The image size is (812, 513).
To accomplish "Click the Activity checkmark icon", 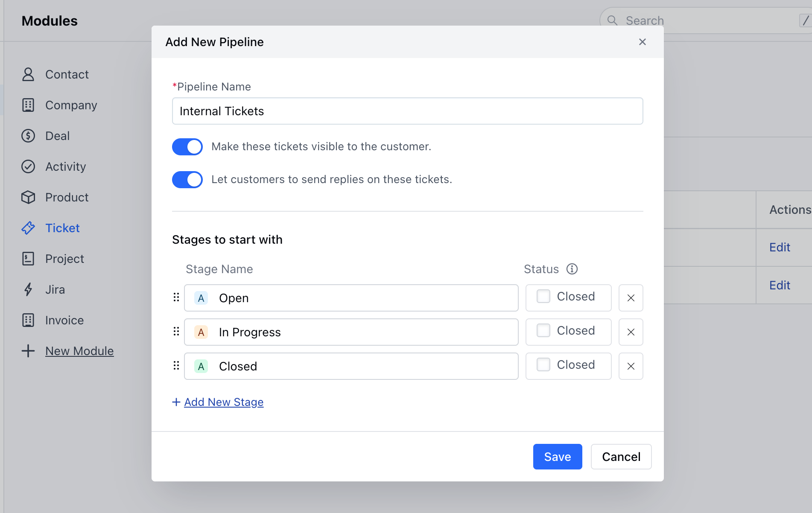I will click(28, 166).
